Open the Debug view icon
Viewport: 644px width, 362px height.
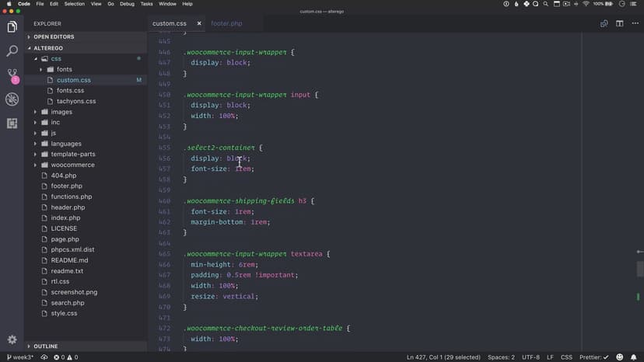pyautogui.click(x=12, y=99)
